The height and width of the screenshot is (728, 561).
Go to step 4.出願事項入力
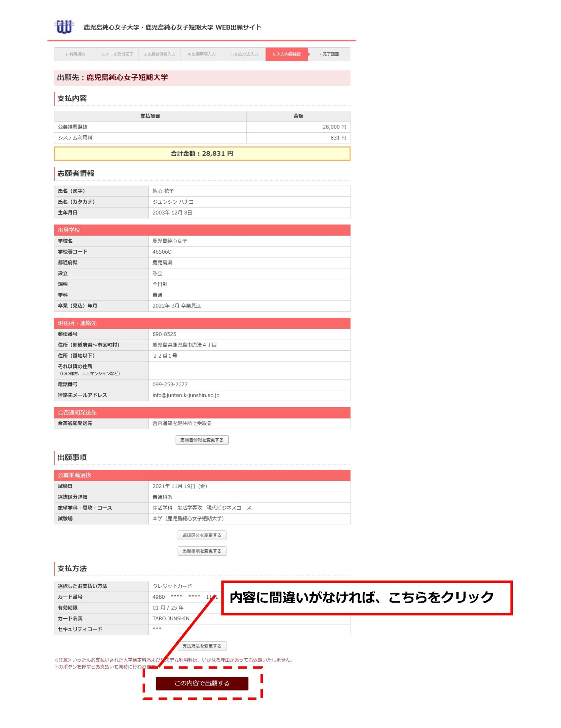tap(202, 54)
